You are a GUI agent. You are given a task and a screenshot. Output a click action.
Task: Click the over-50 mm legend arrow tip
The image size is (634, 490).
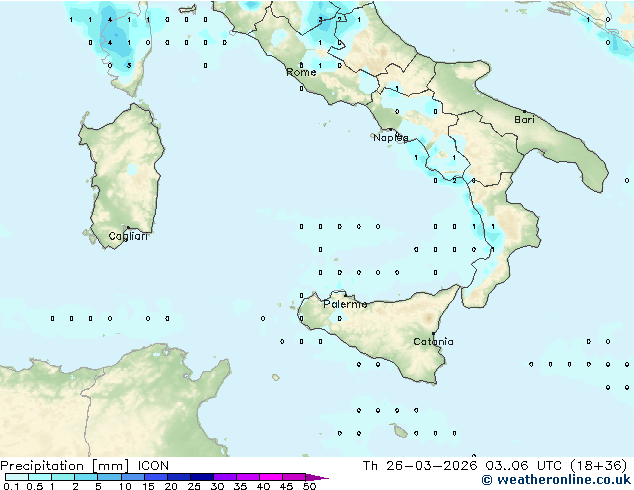(317, 477)
